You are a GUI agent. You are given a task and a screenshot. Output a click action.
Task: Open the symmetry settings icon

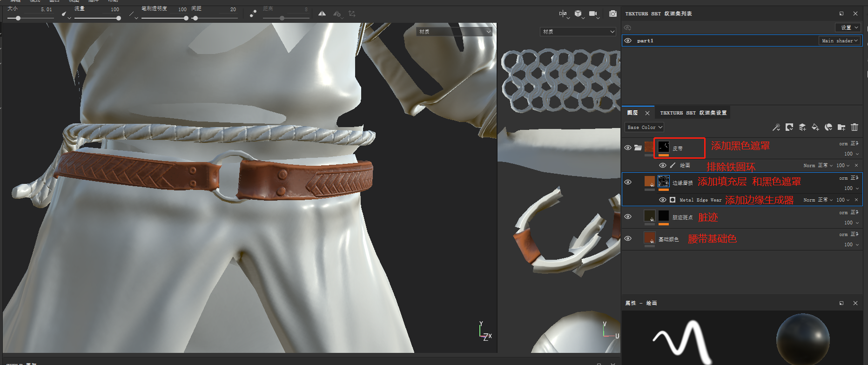337,14
